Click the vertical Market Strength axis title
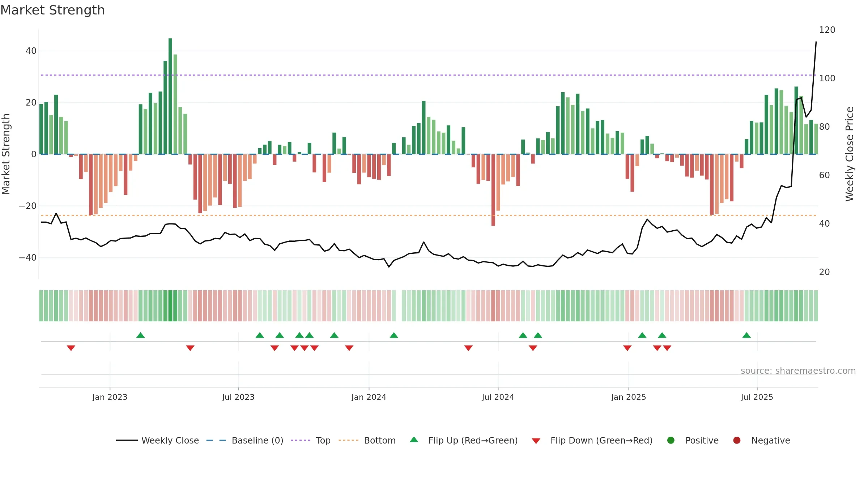 click(x=6, y=154)
